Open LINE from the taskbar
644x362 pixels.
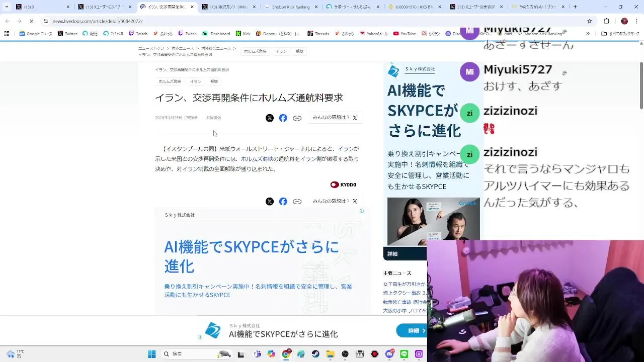(404, 354)
